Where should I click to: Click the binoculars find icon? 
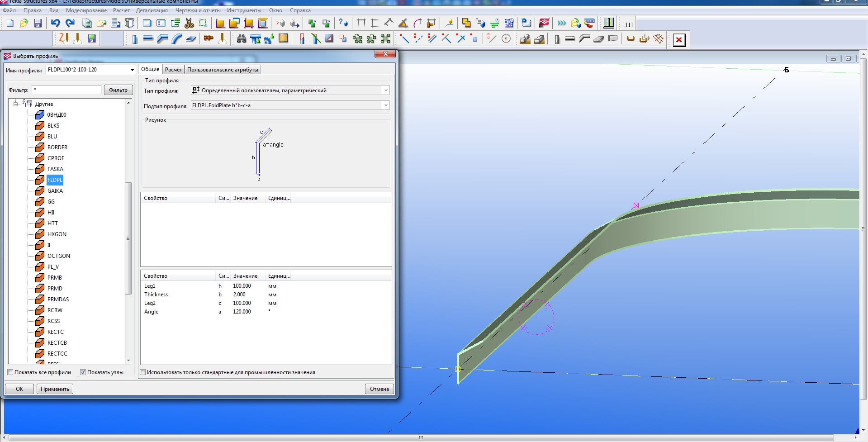click(x=242, y=39)
